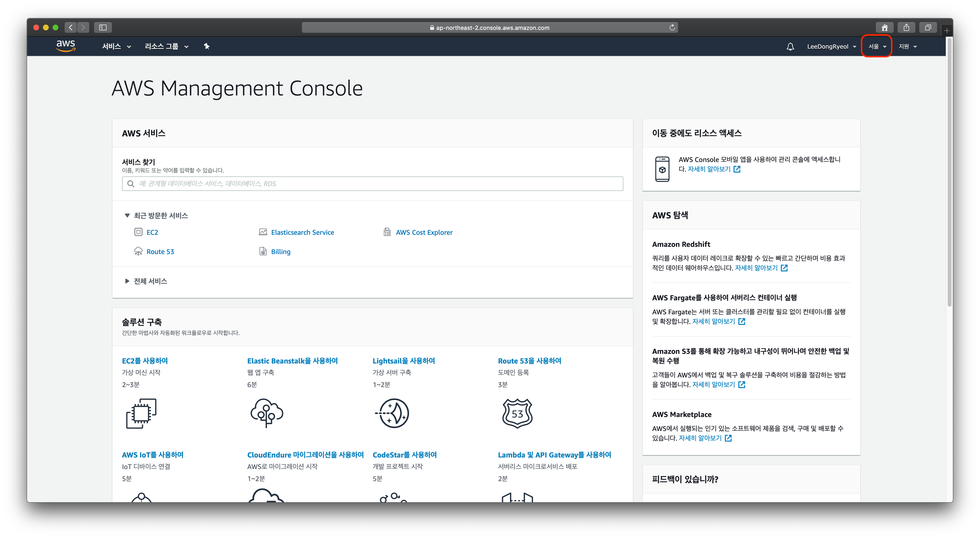Image resolution: width=980 pixels, height=538 pixels.
Task: Click the EC2 virtual machine launch illustration
Action: [x=141, y=413]
